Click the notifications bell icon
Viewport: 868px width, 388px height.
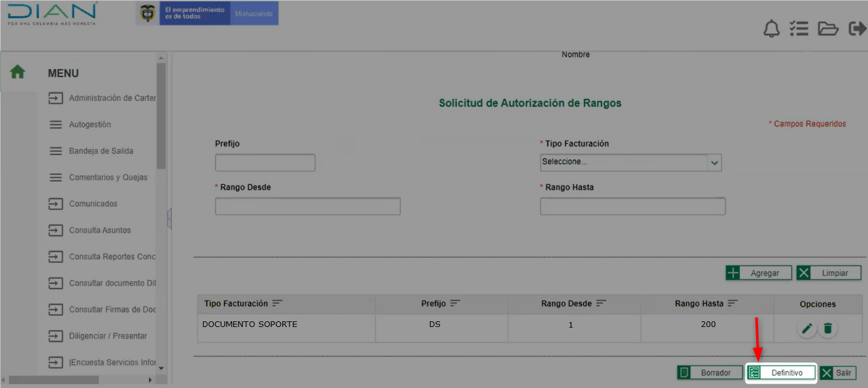pos(771,29)
